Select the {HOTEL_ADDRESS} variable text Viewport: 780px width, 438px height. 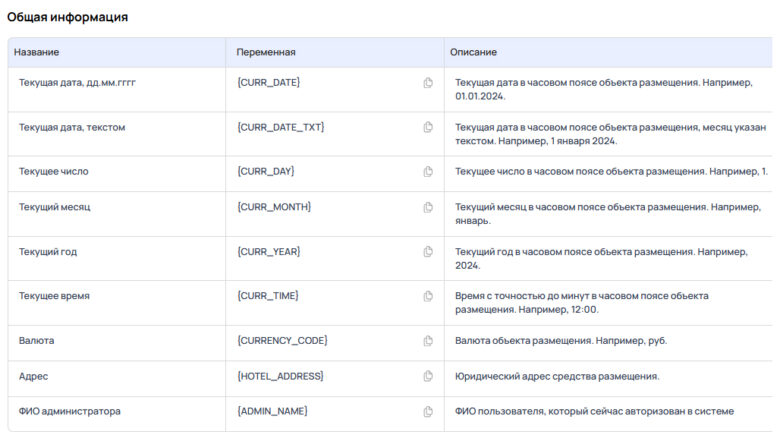(280, 376)
